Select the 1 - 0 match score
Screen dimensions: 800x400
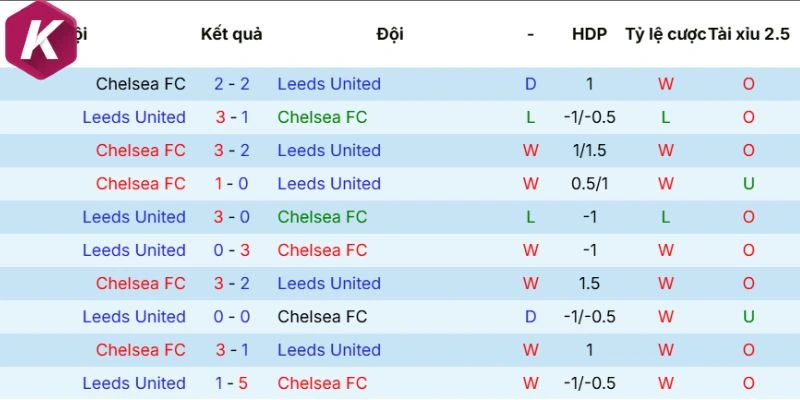pos(232,184)
